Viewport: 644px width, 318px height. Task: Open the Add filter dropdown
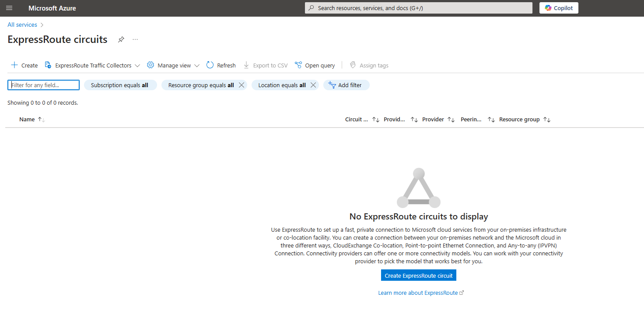click(x=346, y=85)
